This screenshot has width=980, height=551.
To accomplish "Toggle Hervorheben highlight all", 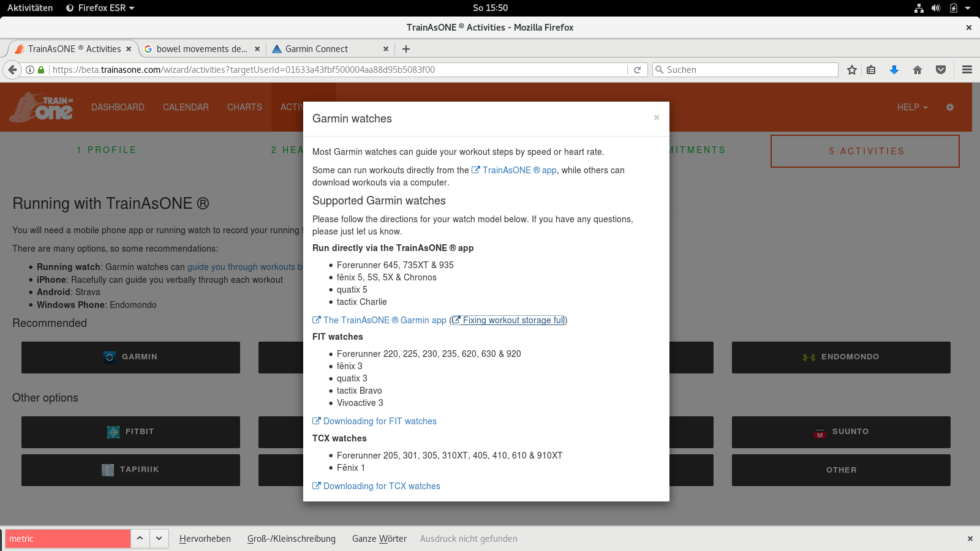I will click(205, 539).
